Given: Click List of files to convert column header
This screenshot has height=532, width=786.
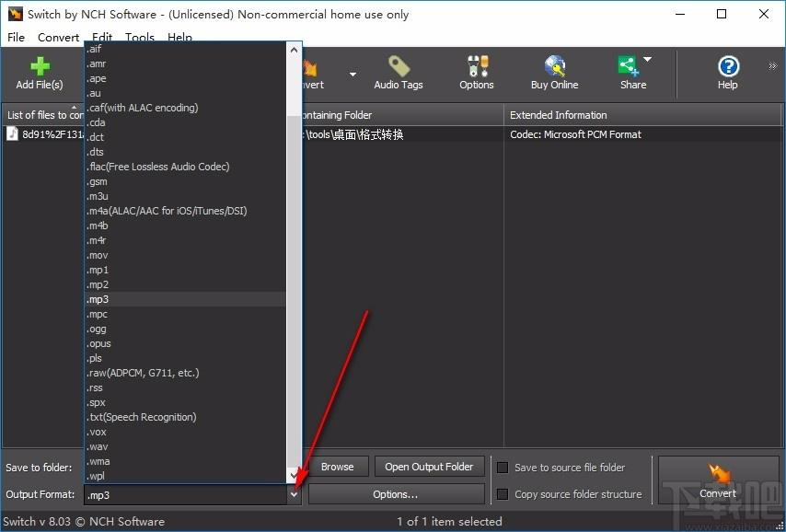Looking at the screenshot, I should click(44, 115).
